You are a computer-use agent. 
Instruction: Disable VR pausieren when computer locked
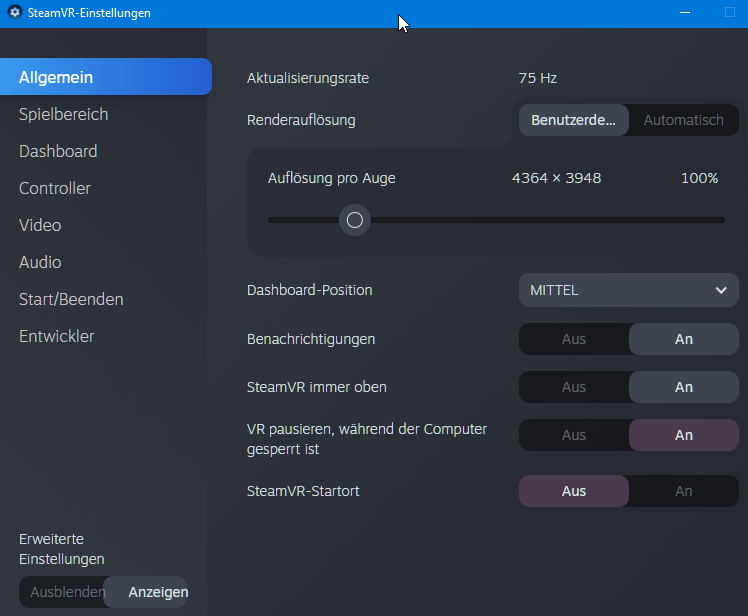(573, 435)
